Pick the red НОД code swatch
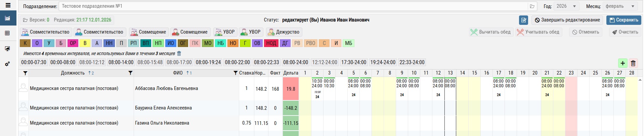Screen dimensions: 644x136 [x=271, y=43]
